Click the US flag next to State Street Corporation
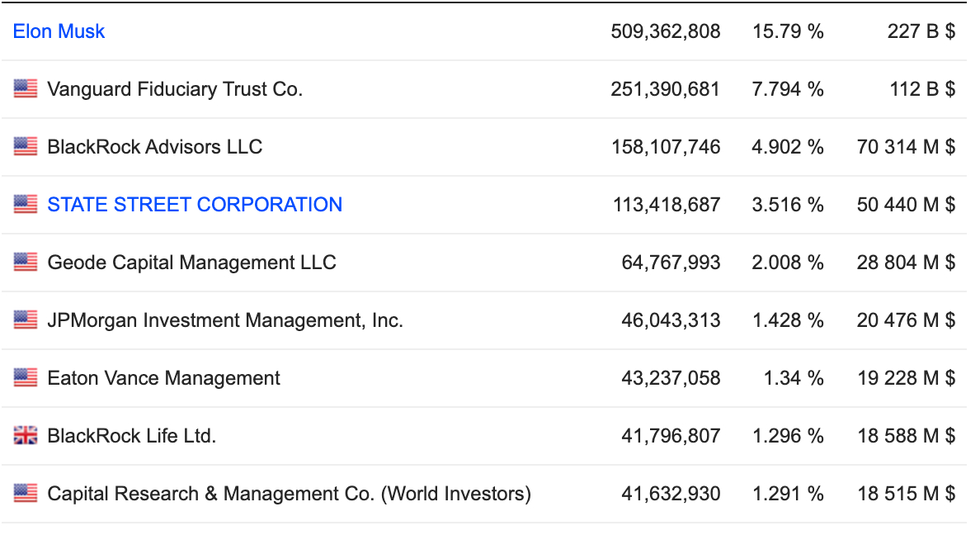Image resolution: width=980 pixels, height=535 pixels. coord(26,205)
